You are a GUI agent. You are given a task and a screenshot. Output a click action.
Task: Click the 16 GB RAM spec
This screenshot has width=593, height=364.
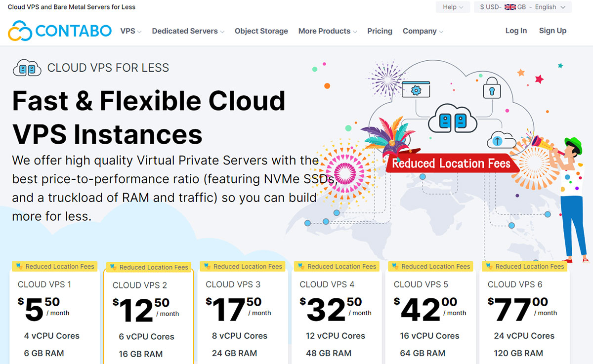click(141, 354)
